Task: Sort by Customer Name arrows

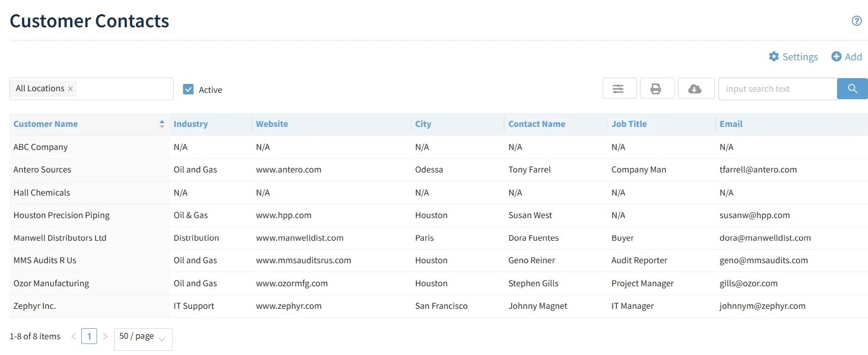Action: click(162, 124)
